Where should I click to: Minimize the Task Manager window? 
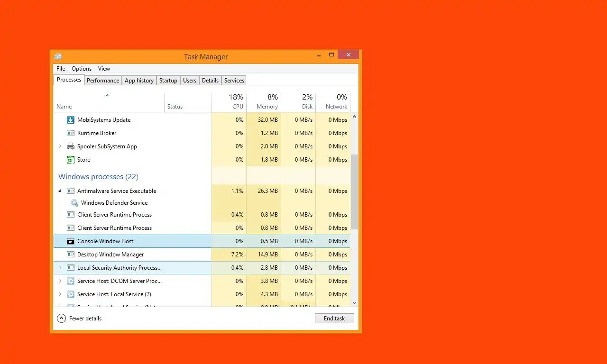[319, 55]
